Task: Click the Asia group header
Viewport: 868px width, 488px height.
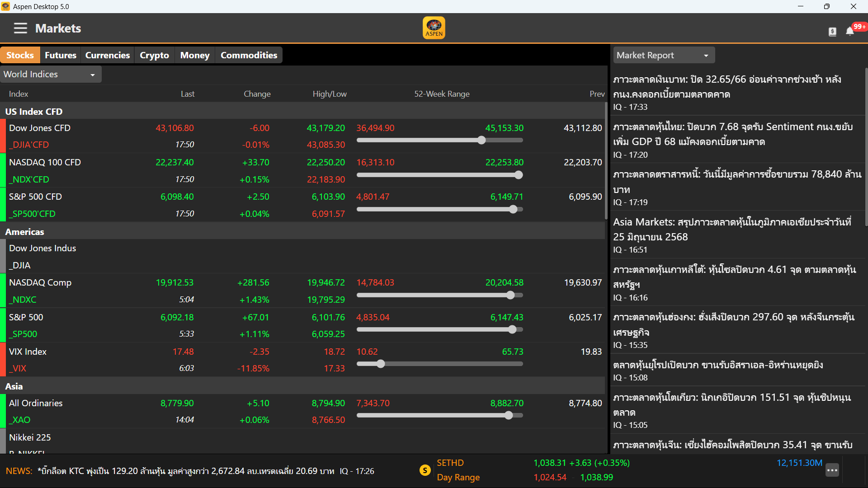Action: (x=302, y=386)
